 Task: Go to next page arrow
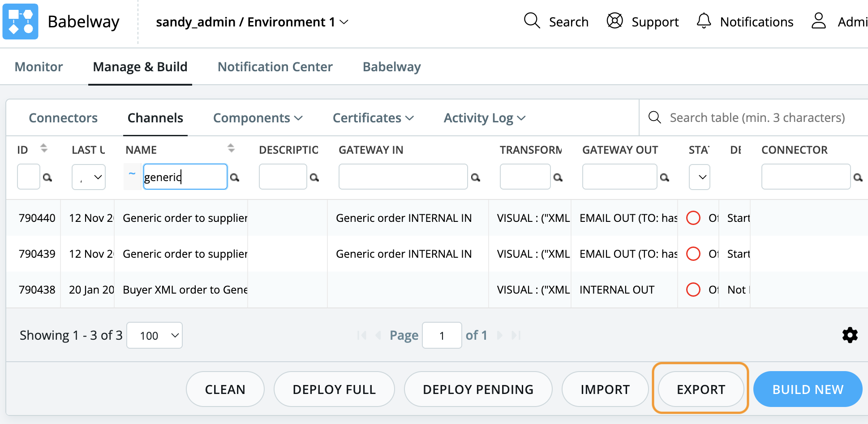click(500, 335)
